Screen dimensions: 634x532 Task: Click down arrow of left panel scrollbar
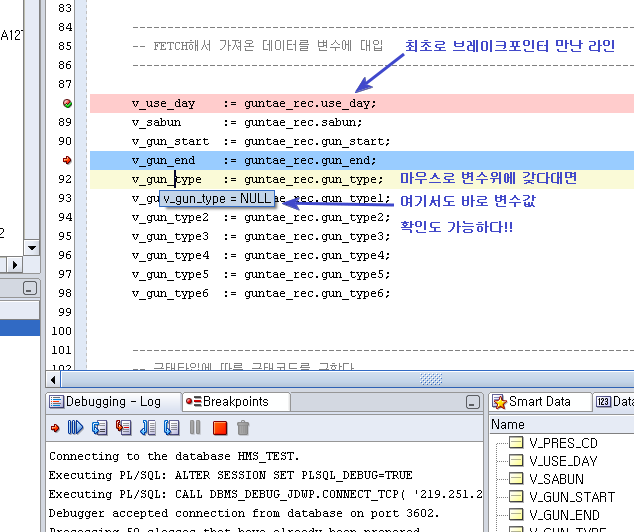(x=31, y=246)
